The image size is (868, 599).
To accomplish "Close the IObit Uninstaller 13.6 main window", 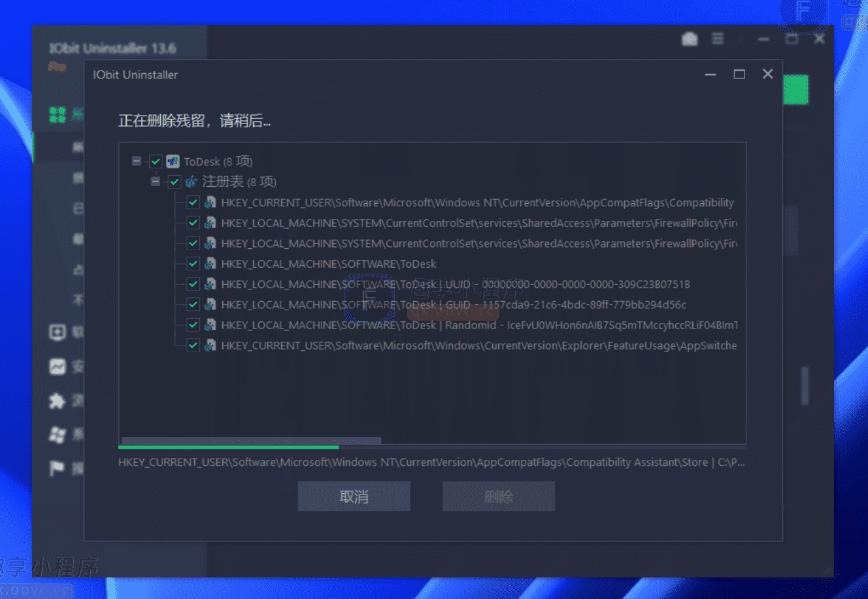I will tap(820, 39).
